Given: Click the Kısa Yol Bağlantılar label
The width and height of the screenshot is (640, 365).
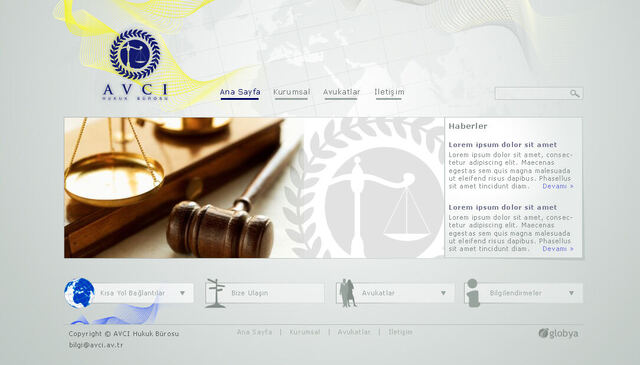Looking at the screenshot, I should tap(133, 293).
